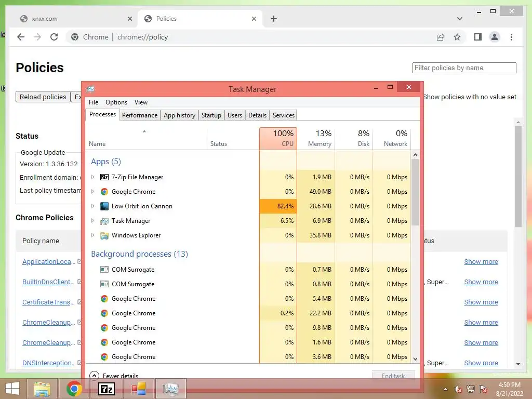Click the Chrome back arrow
Screen dimensions: 532x399
(x=21, y=37)
